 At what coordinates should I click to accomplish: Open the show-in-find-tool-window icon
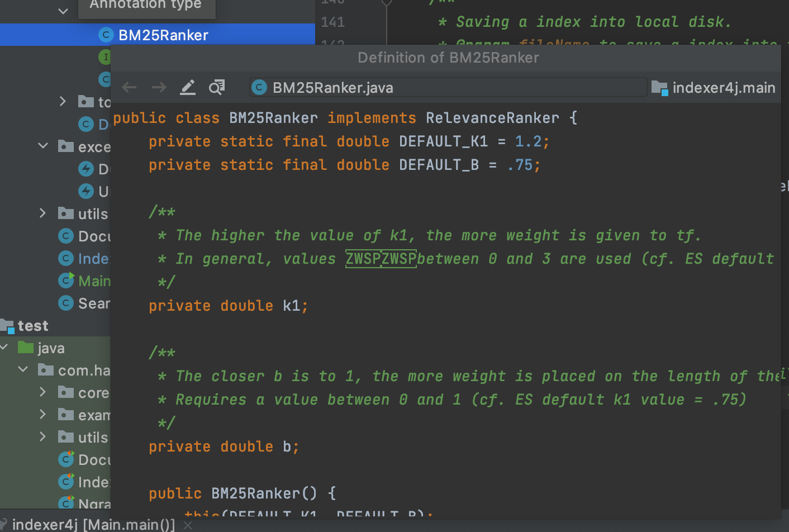pos(217,87)
